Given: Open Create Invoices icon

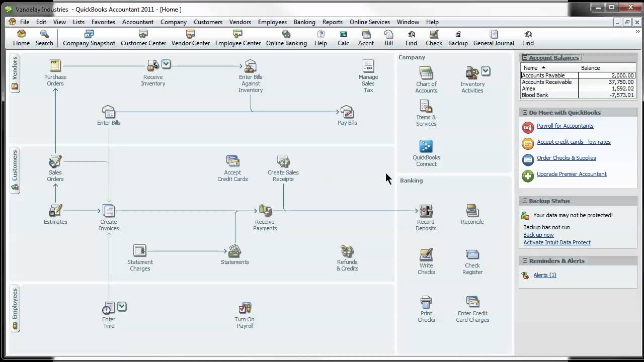Looking at the screenshot, I should coord(109,211).
